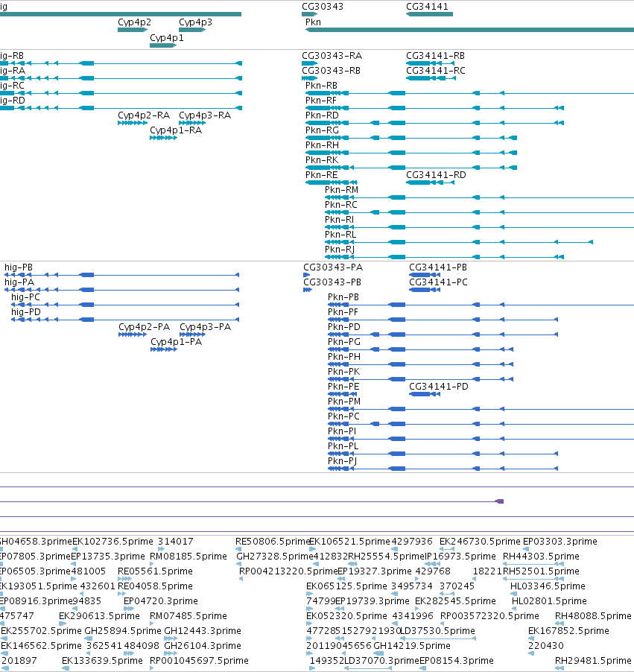Select the CG34141-PC protein label
The height and width of the screenshot is (672, 634).
coord(438,282)
